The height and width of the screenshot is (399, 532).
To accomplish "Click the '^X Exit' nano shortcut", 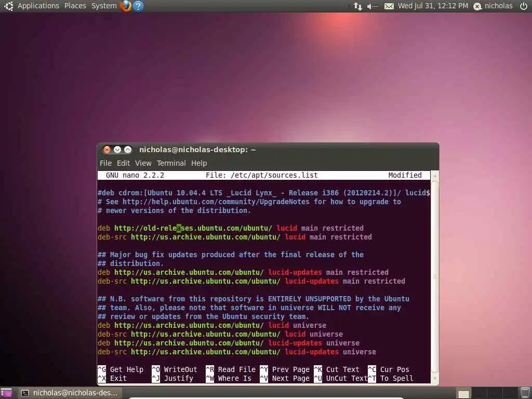I will [x=112, y=378].
